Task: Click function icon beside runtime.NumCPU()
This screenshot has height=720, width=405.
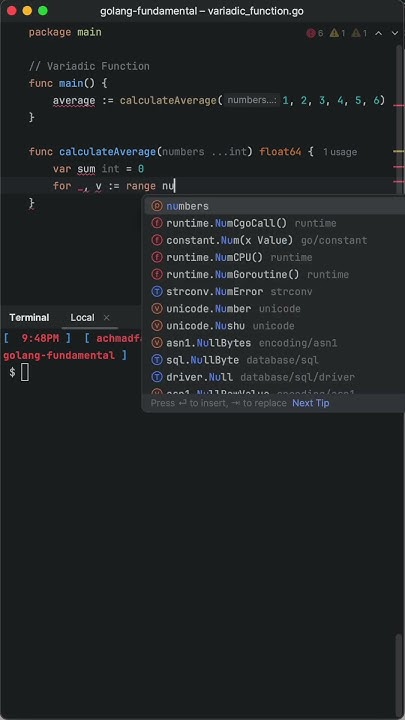Action: tap(157, 257)
